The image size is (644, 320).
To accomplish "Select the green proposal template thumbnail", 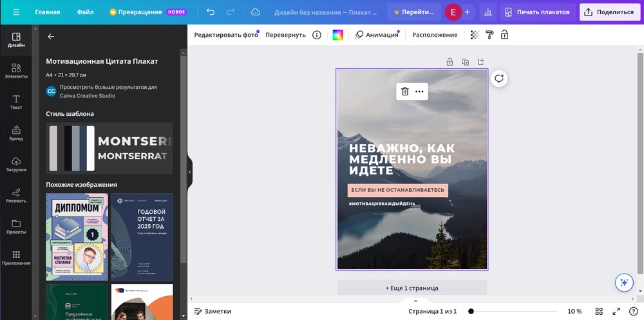I will [77, 302].
